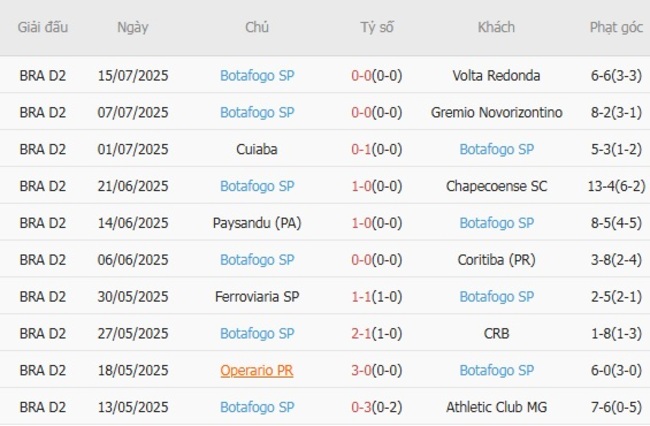Click the Operario PR team link
The width and height of the screenshot is (650, 426).
(x=257, y=370)
